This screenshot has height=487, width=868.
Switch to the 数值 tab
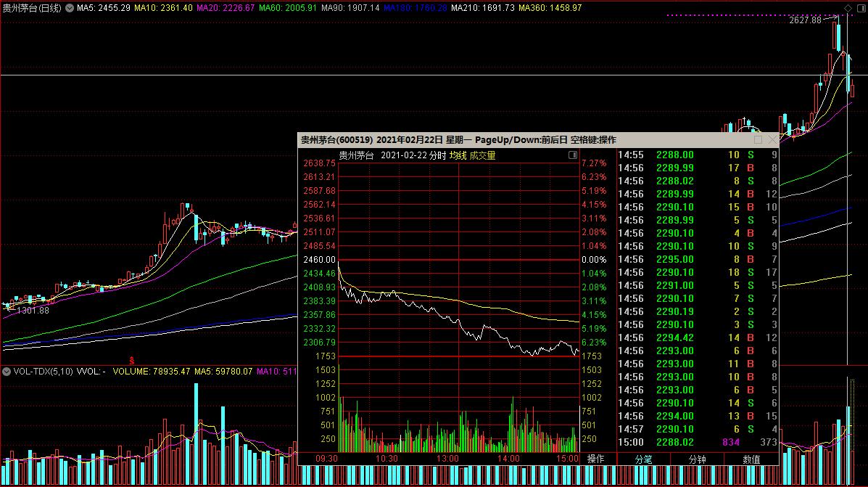[x=751, y=459]
